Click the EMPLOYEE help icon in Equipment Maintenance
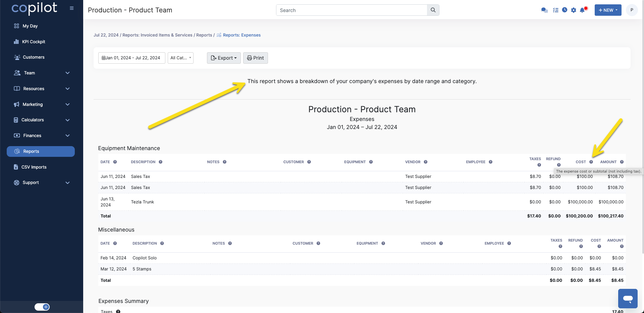 tap(491, 162)
